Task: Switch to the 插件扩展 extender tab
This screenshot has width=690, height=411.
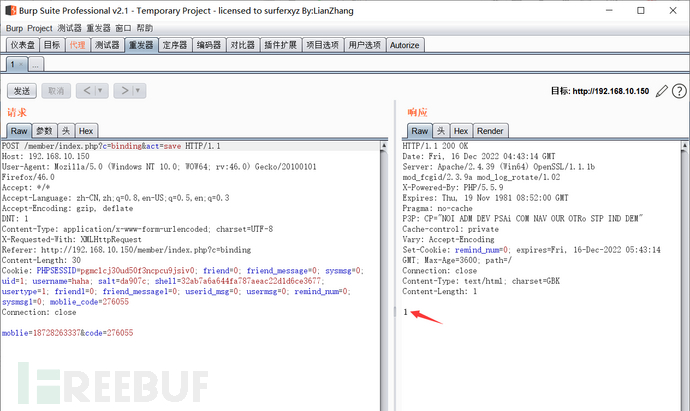Action: click(x=281, y=45)
